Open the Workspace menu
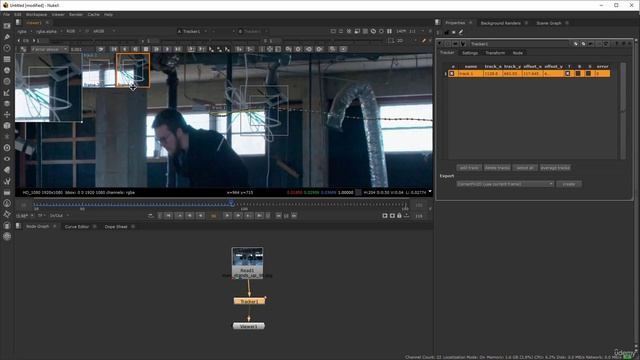Viewport: 640px width, 360px height. pyautogui.click(x=36, y=14)
